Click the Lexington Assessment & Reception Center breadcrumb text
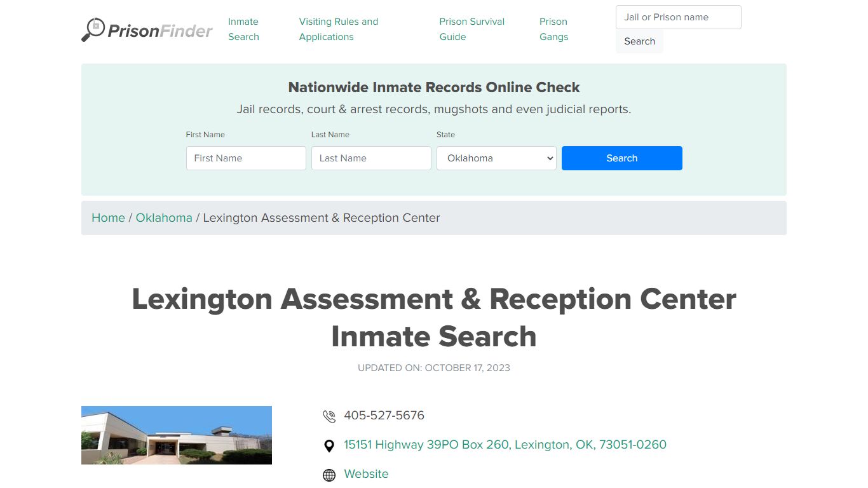Image resolution: width=868 pixels, height=488 pixels. 322,217
